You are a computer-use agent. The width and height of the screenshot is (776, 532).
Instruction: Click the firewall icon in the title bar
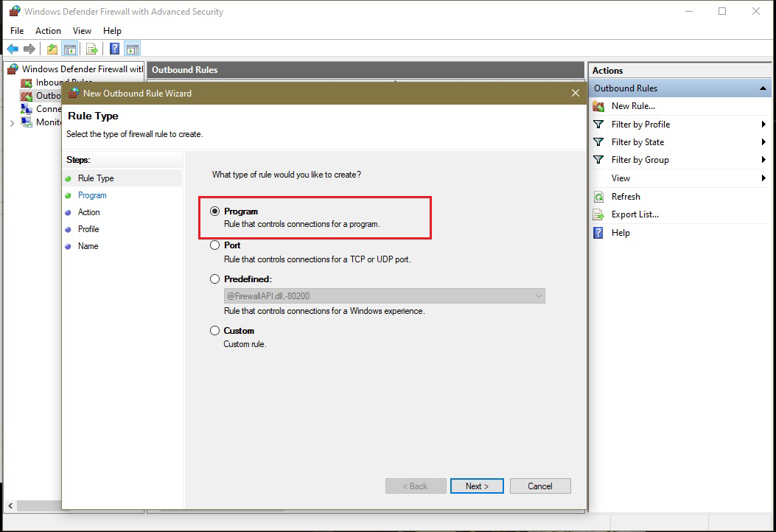15,11
